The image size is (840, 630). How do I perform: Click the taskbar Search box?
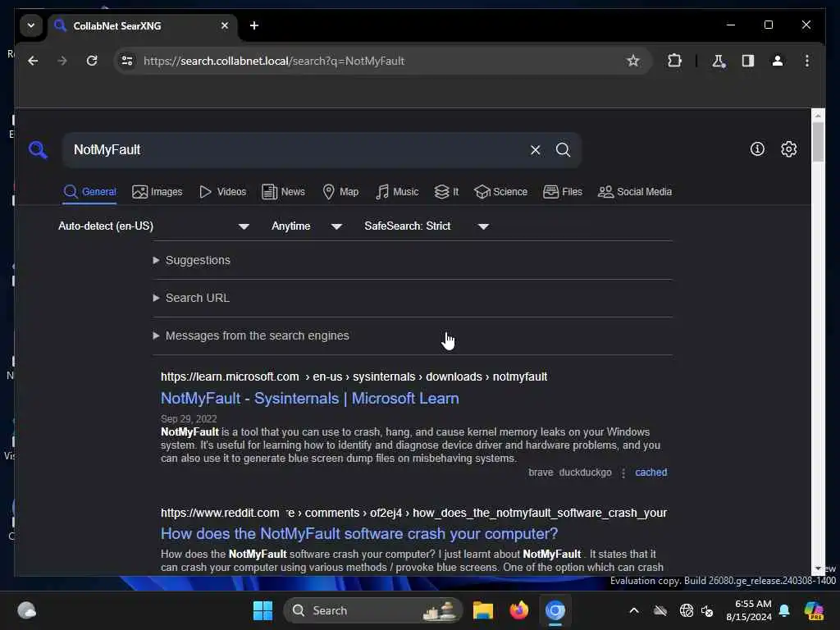(x=373, y=610)
